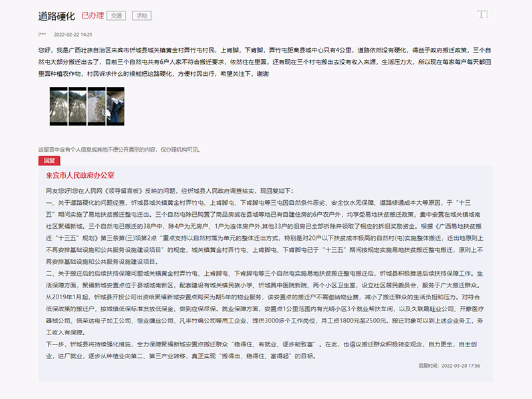Open the first road photo thumbnail
Screen dimensions: 532x399
(x=59, y=106)
